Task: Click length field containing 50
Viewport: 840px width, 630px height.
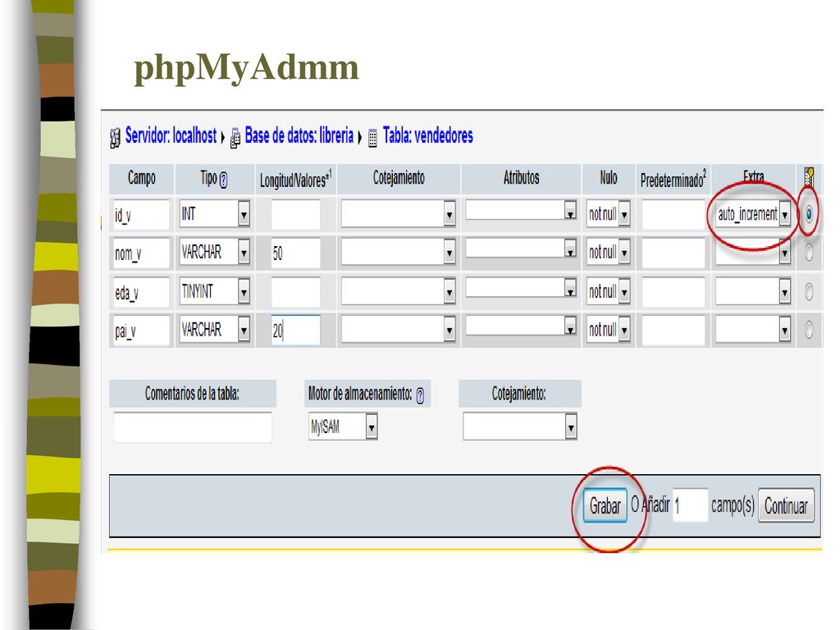Action: 295,253
